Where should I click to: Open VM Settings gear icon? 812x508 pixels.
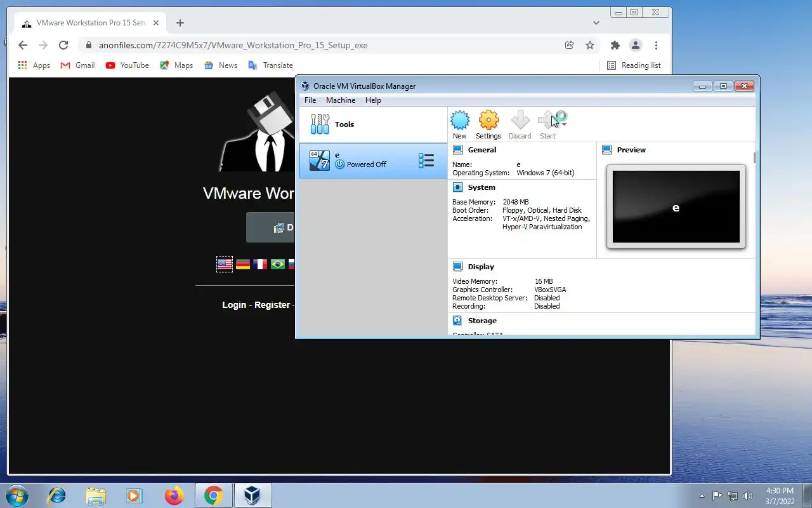coord(488,120)
